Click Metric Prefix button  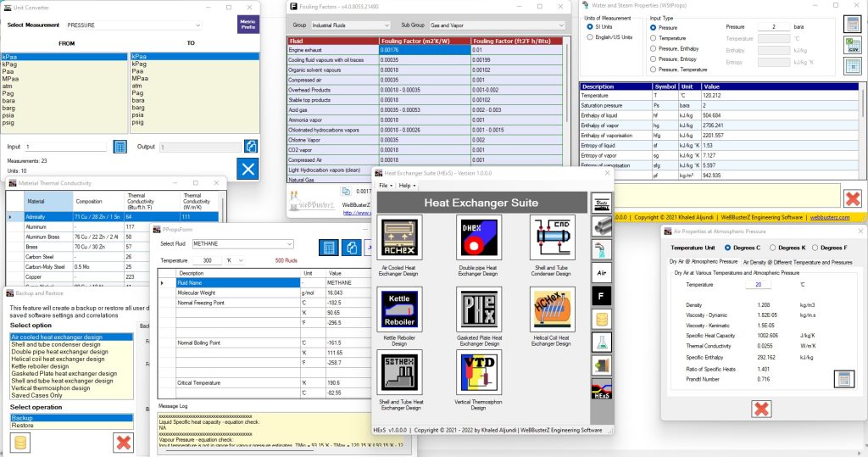tap(248, 25)
